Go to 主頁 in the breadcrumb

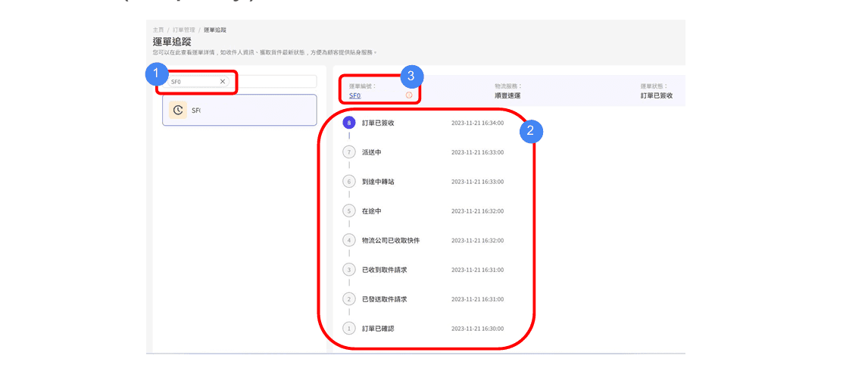pos(158,30)
